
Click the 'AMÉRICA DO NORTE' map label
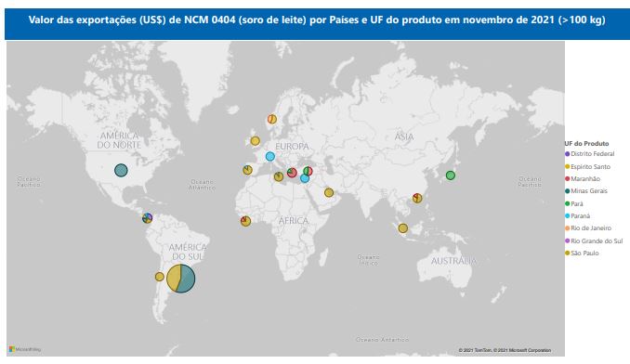tap(119, 140)
